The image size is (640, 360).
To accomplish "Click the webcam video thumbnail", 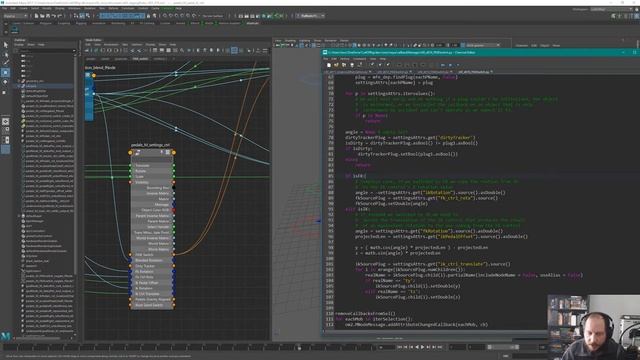I will point(593,327).
